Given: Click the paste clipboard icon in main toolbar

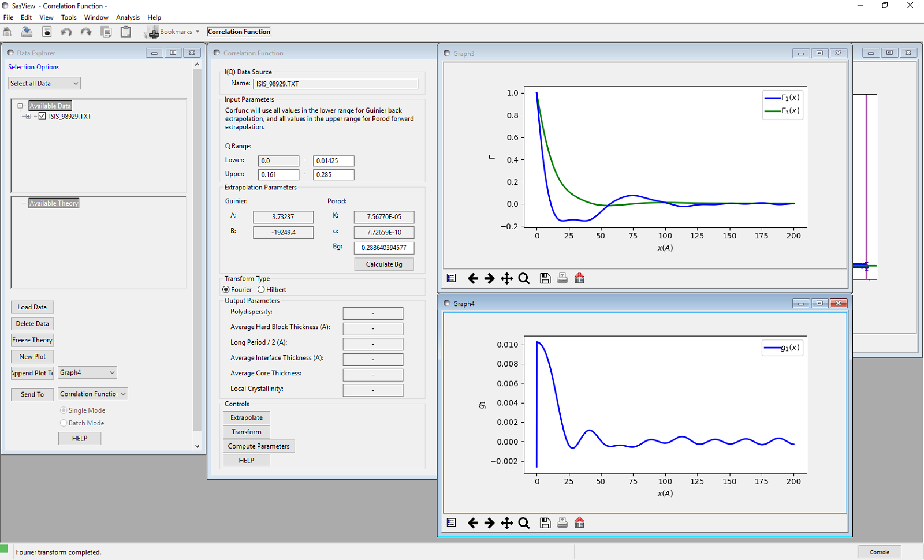Looking at the screenshot, I should pos(125,32).
